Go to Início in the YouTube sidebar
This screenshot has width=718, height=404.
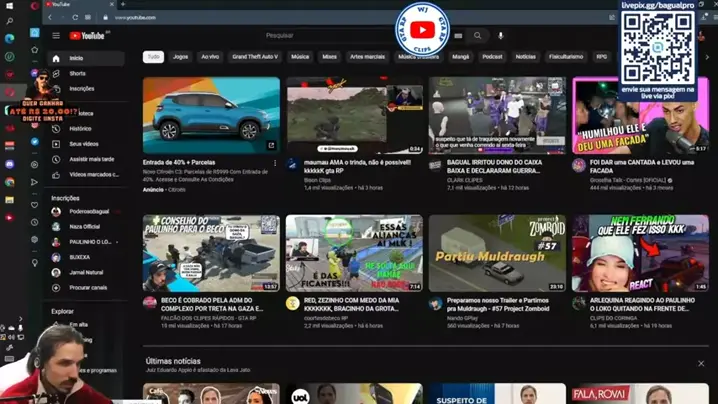pyautogui.click(x=86, y=59)
